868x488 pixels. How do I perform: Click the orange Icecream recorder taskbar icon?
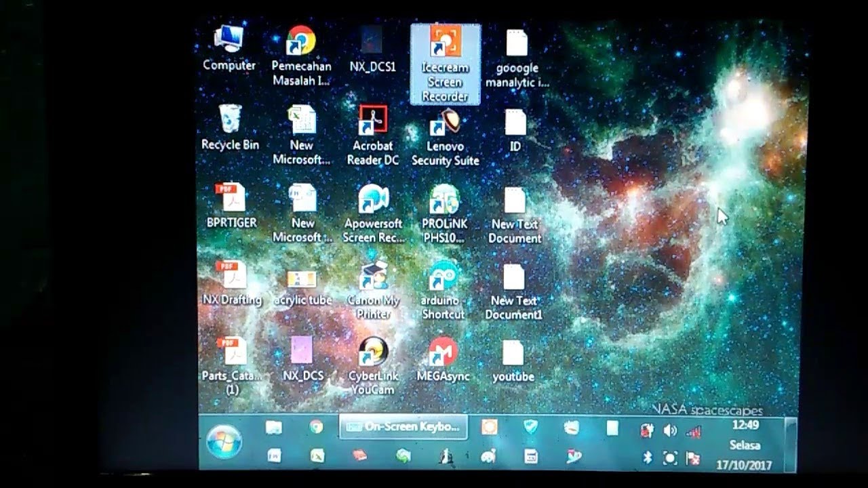tap(489, 427)
